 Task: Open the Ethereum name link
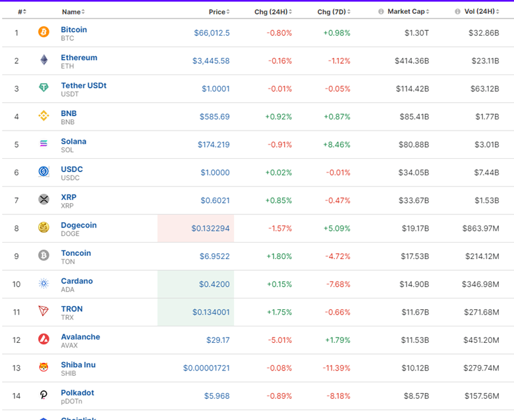(x=79, y=57)
